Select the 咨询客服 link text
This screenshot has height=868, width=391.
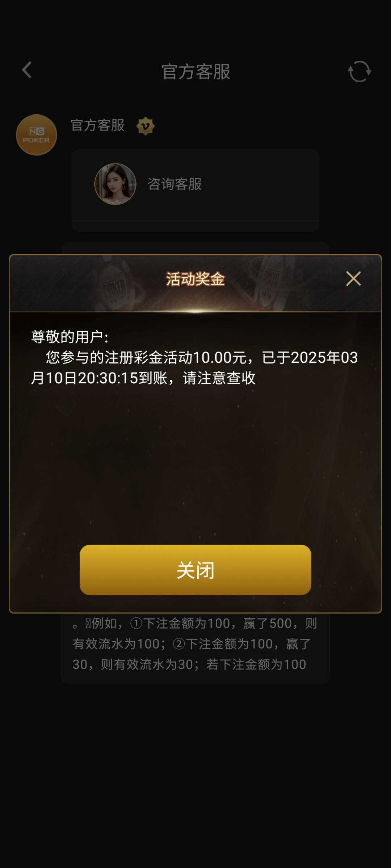(175, 184)
